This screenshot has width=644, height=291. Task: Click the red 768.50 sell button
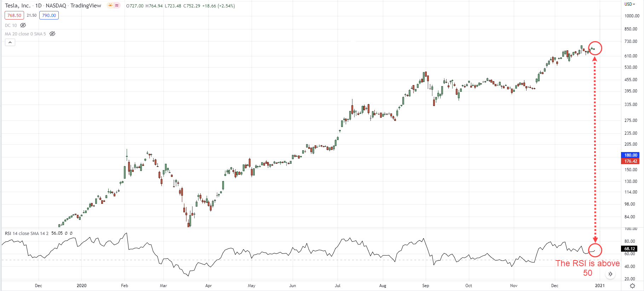pos(14,15)
